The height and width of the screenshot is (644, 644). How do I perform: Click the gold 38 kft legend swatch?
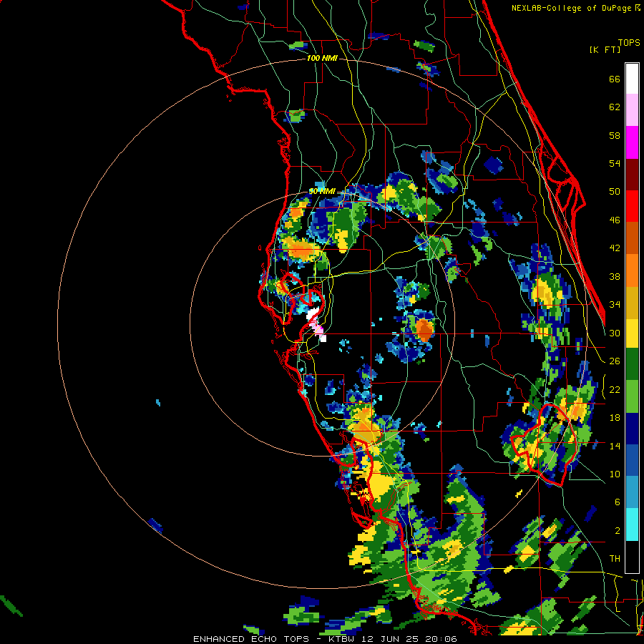pos(632,302)
